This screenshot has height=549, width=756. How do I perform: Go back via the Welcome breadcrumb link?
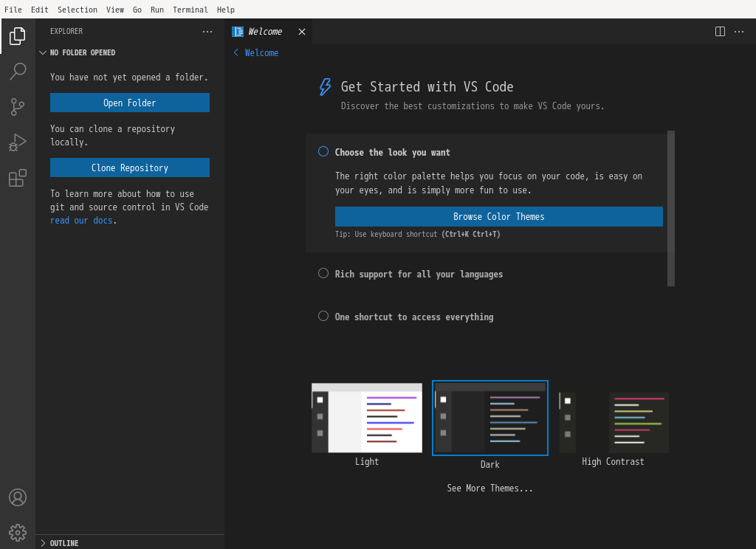click(x=261, y=52)
